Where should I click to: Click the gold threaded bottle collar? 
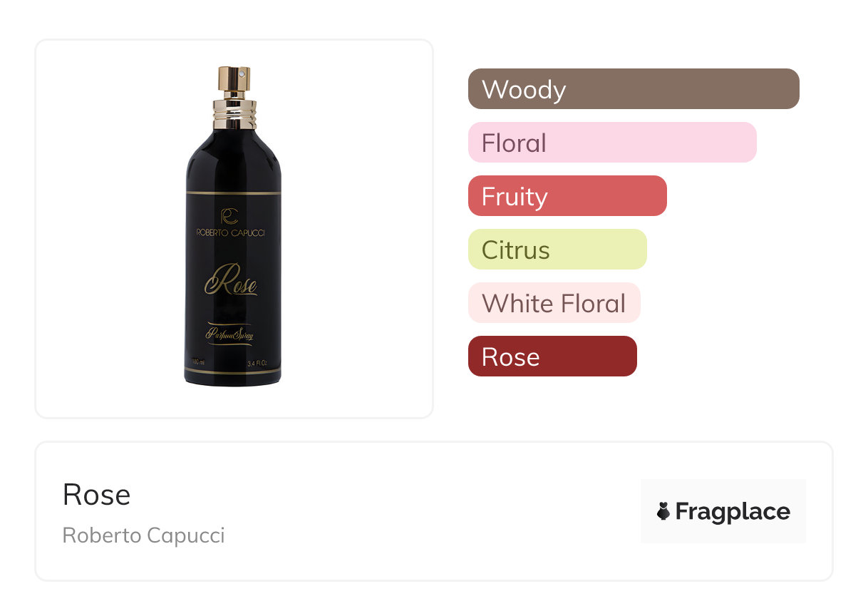234,115
